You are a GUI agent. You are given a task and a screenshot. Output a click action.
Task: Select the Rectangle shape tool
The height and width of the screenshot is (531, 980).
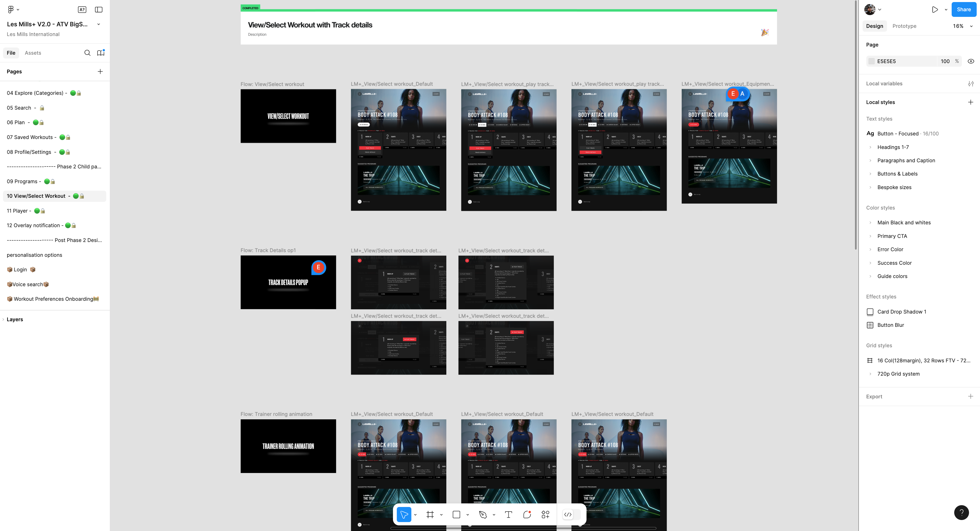(x=457, y=515)
